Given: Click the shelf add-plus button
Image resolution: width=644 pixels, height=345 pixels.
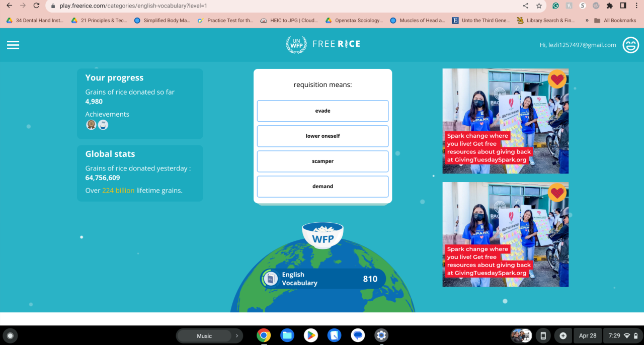Looking at the screenshot, I should (x=563, y=335).
